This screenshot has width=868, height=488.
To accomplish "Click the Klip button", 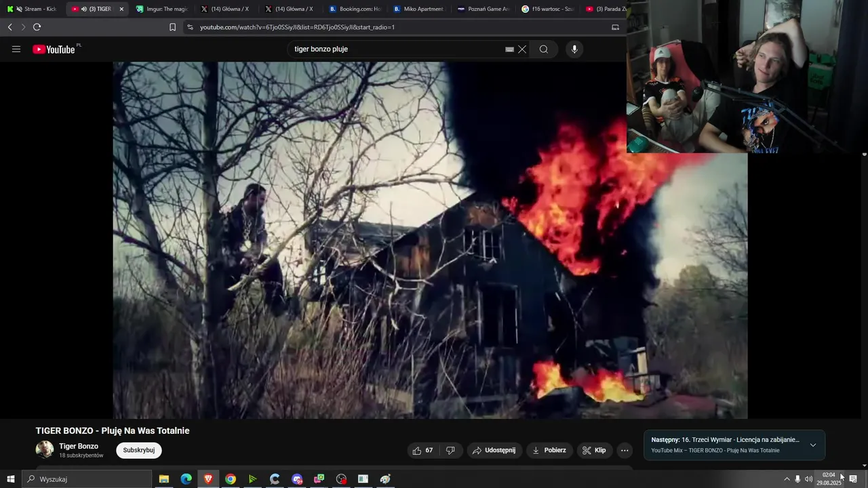I will (594, 450).
